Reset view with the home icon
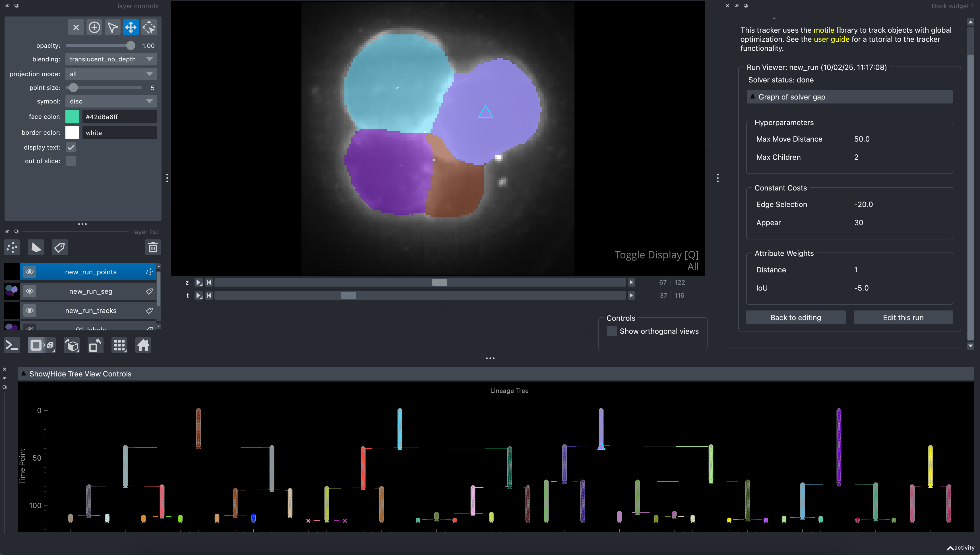980x555 pixels. click(143, 345)
